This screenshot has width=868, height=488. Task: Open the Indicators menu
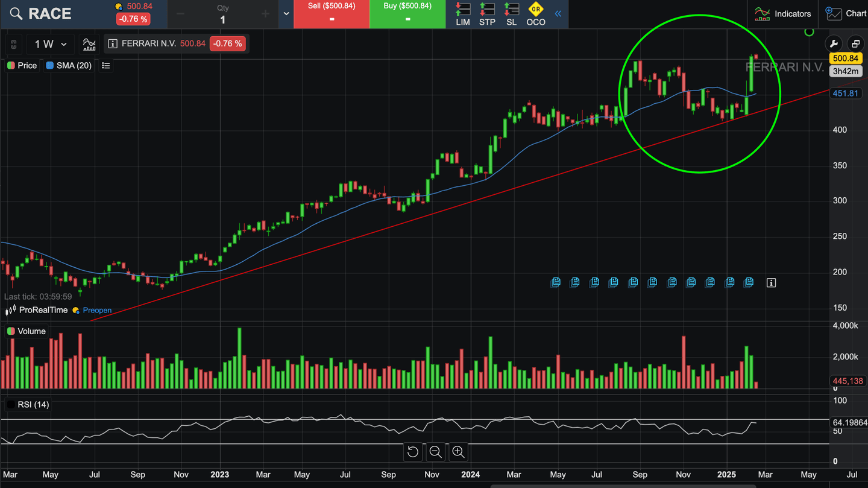click(x=783, y=14)
